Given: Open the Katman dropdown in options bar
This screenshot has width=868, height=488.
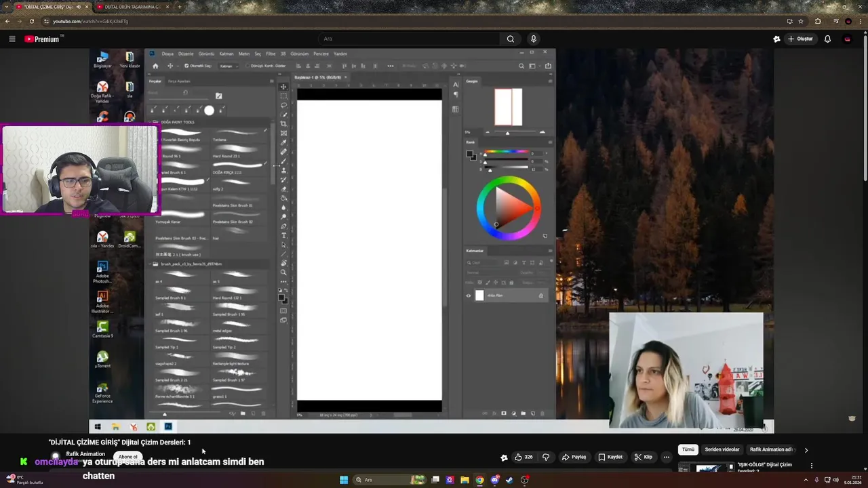Looking at the screenshot, I should [x=229, y=66].
